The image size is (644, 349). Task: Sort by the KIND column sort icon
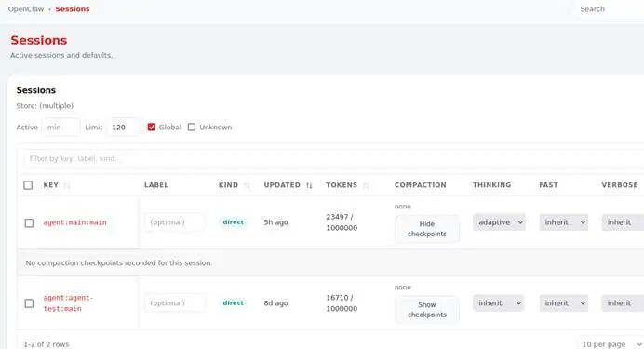pos(247,185)
